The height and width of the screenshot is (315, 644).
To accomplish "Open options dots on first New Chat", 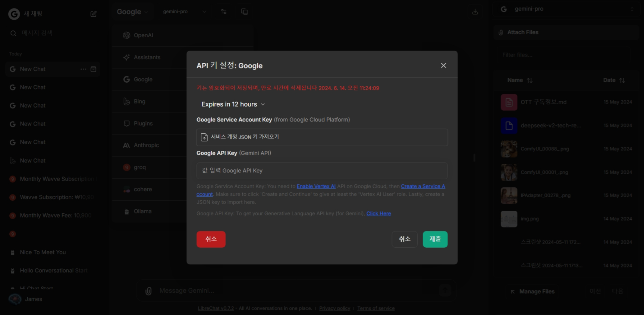I will 83,69.
